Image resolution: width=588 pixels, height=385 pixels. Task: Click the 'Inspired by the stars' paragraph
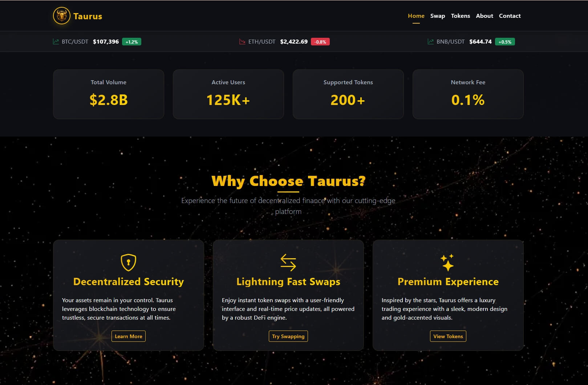click(445, 309)
